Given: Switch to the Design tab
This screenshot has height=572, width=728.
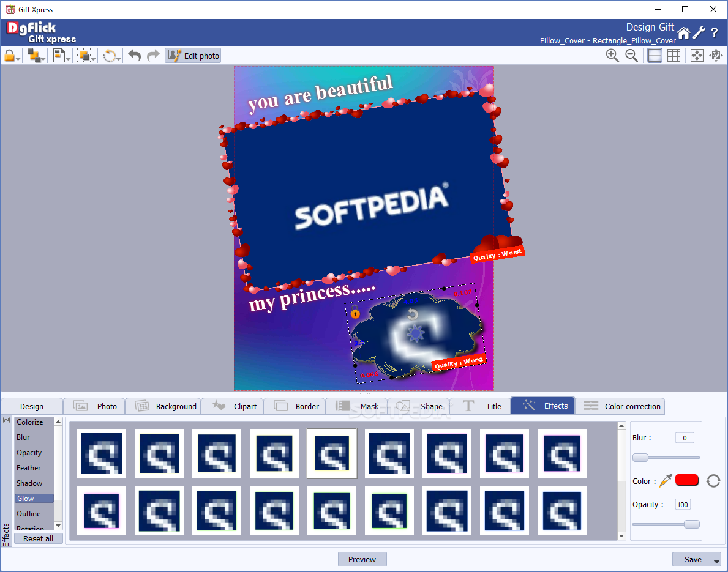Looking at the screenshot, I should click(x=32, y=406).
